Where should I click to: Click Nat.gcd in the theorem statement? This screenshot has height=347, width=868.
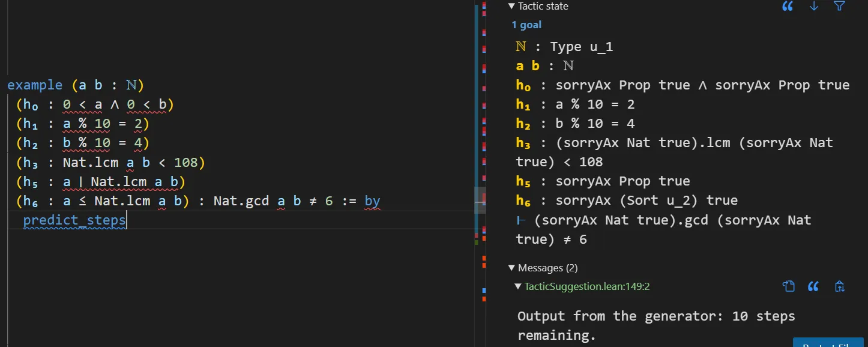click(x=242, y=201)
